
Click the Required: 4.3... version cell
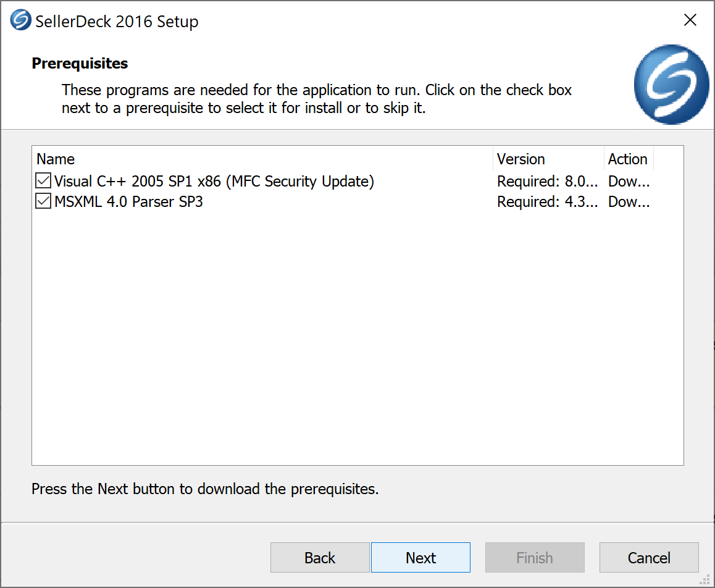[x=547, y=202]
